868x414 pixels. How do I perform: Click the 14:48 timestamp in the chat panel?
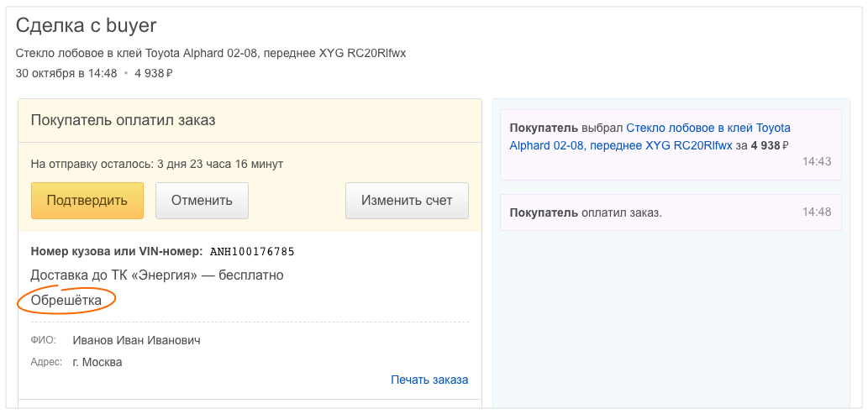tap(816, 212)
